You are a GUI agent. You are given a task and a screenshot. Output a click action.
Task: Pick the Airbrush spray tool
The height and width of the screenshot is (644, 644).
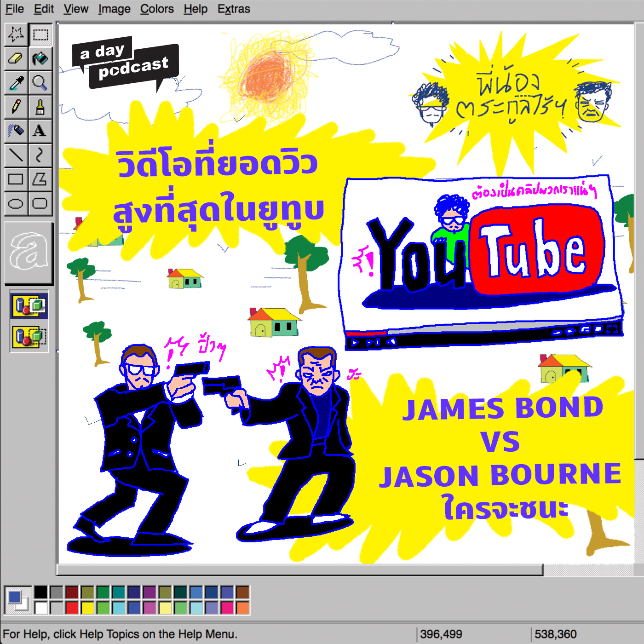click(x=16, y=131)
